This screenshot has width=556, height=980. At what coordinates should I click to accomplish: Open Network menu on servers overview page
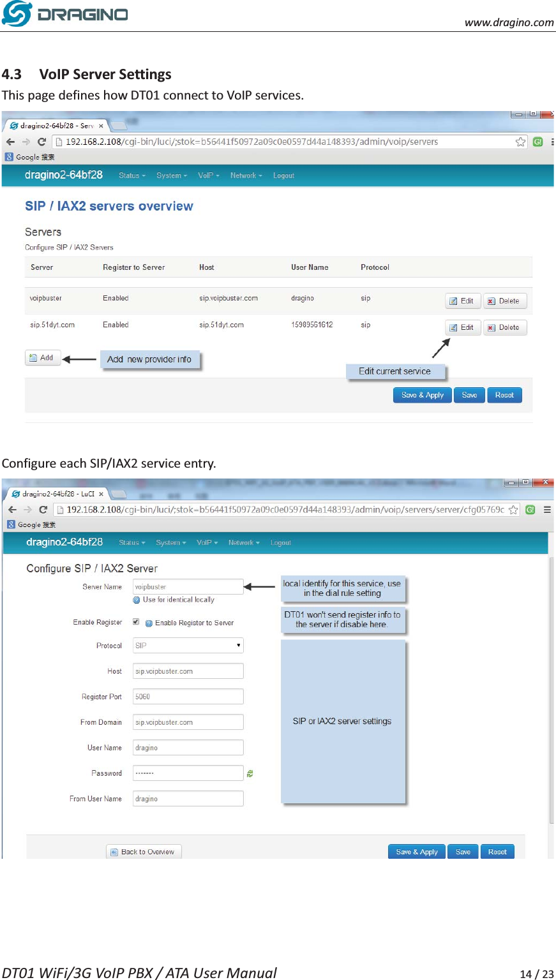coord(246,175)
